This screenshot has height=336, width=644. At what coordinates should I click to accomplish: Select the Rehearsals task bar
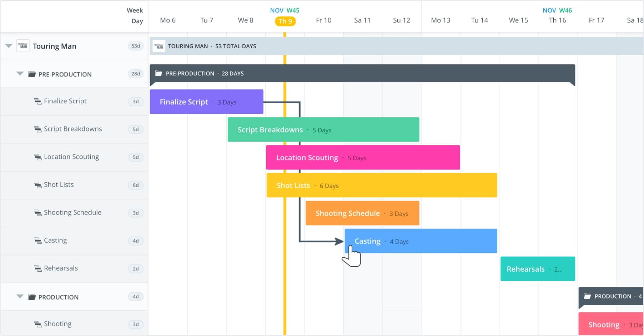pyautogui.click(x=537, y=269)
